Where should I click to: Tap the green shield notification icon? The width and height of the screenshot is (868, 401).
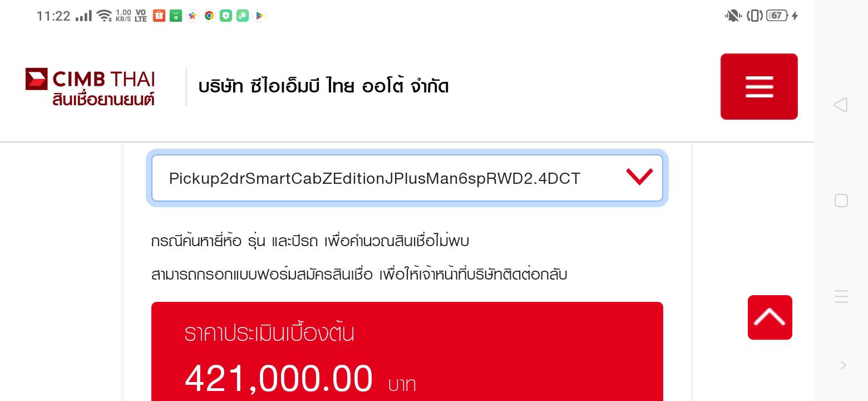pos(226,16)
